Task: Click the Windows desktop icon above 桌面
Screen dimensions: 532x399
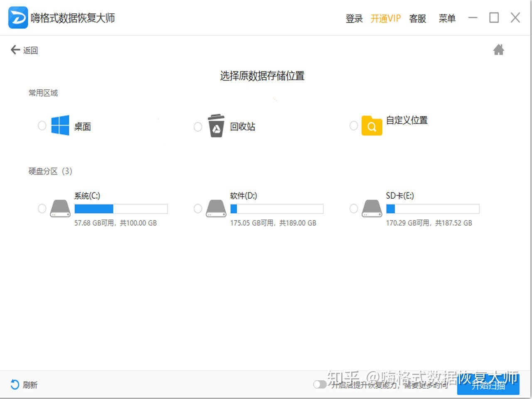Action: 59,126
